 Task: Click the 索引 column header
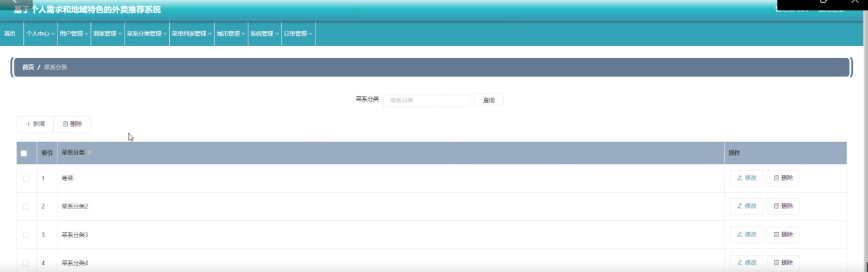point(47,153)
